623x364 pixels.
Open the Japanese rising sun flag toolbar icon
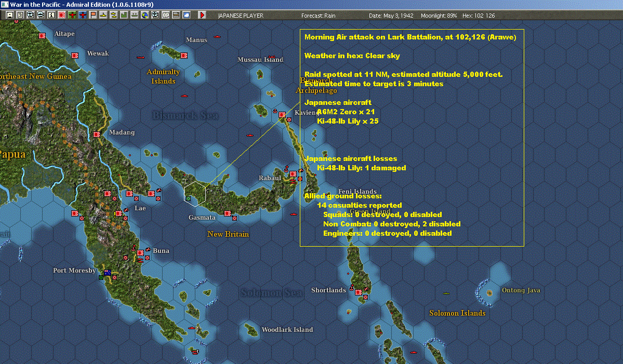[x=62, y=15]
